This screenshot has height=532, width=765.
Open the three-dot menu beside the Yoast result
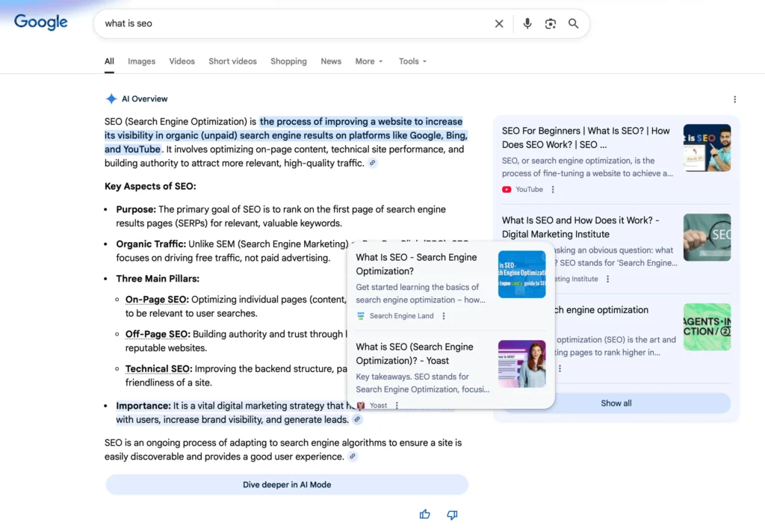[x=397, y=404]
